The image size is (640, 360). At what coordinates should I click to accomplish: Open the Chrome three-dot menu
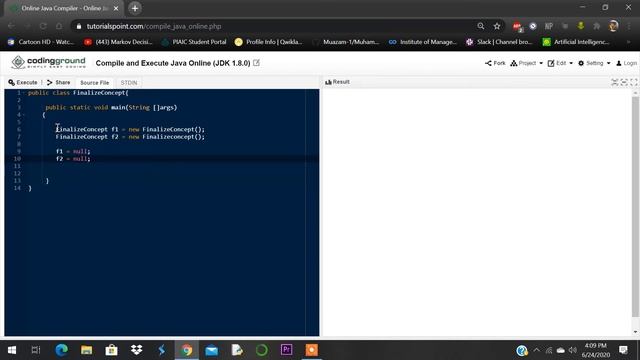629,26
